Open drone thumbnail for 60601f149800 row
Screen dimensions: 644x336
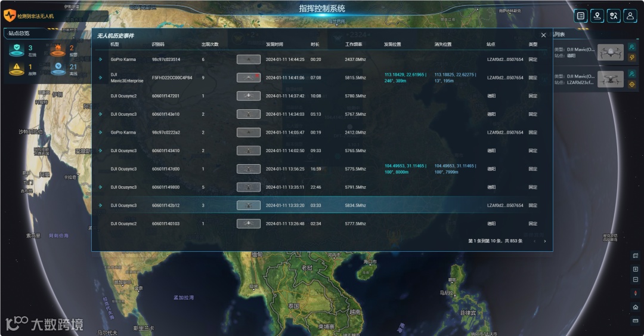[x=249, y=187]
